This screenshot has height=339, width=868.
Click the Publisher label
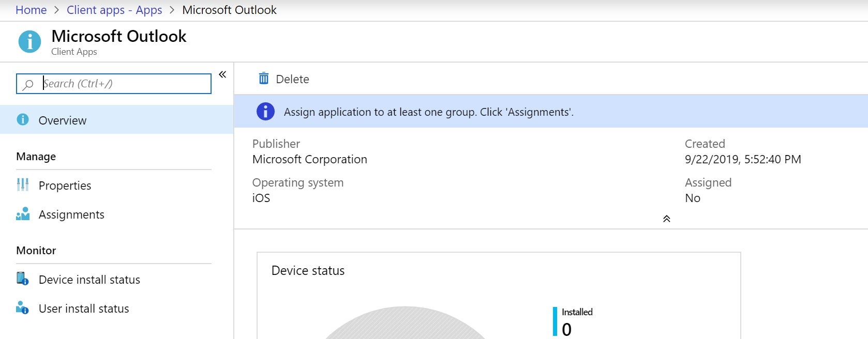(x=276, y=144)
